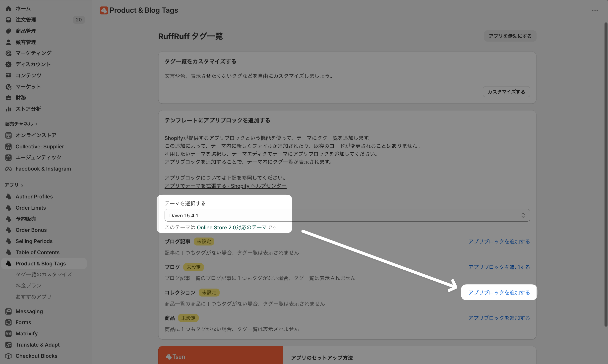Click the Facebook & Instagram Meta icon

tap(8, 169)
